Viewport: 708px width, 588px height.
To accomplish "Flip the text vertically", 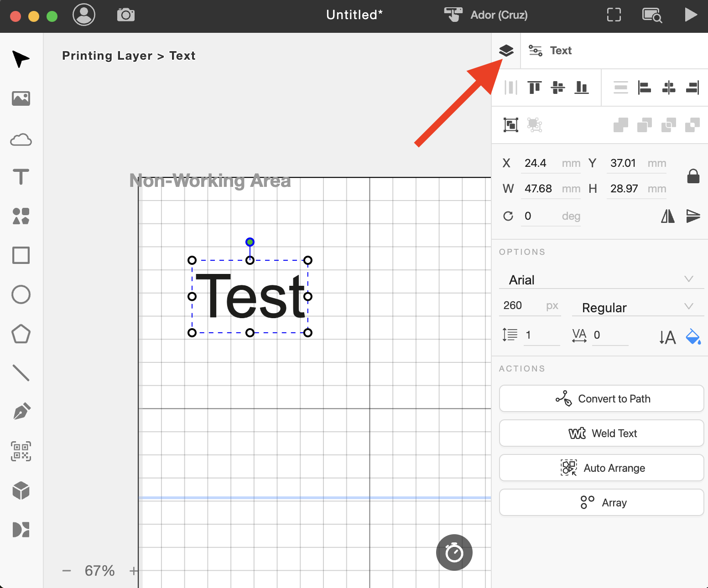I will click(693, 216).
